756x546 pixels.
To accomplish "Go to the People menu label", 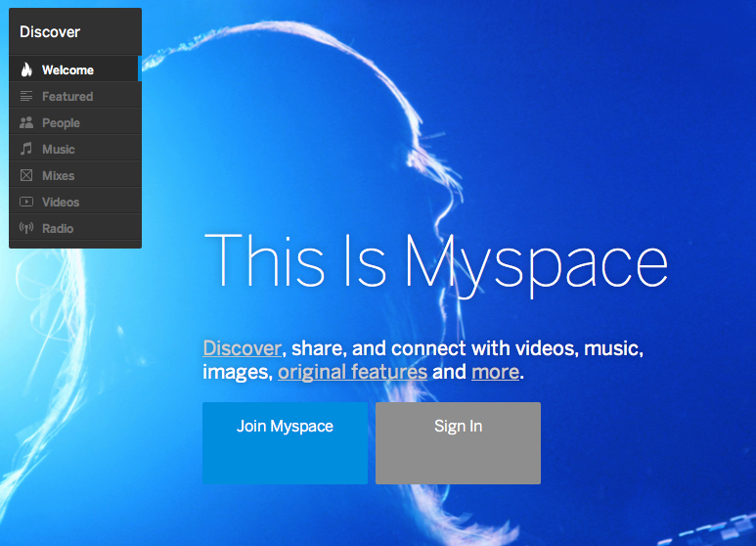I will coord(61,123).
